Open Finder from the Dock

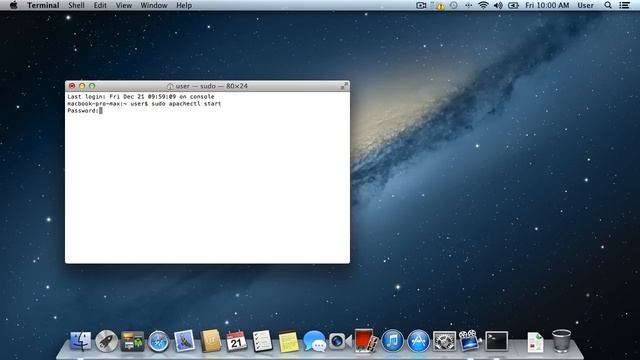[x=80, y=341]
